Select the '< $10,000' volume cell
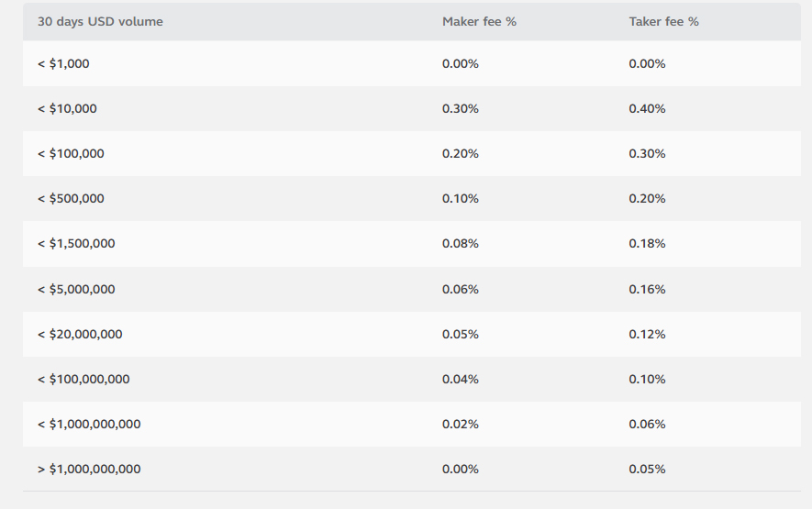Screen dimensions: 812x509 point(67,109)
